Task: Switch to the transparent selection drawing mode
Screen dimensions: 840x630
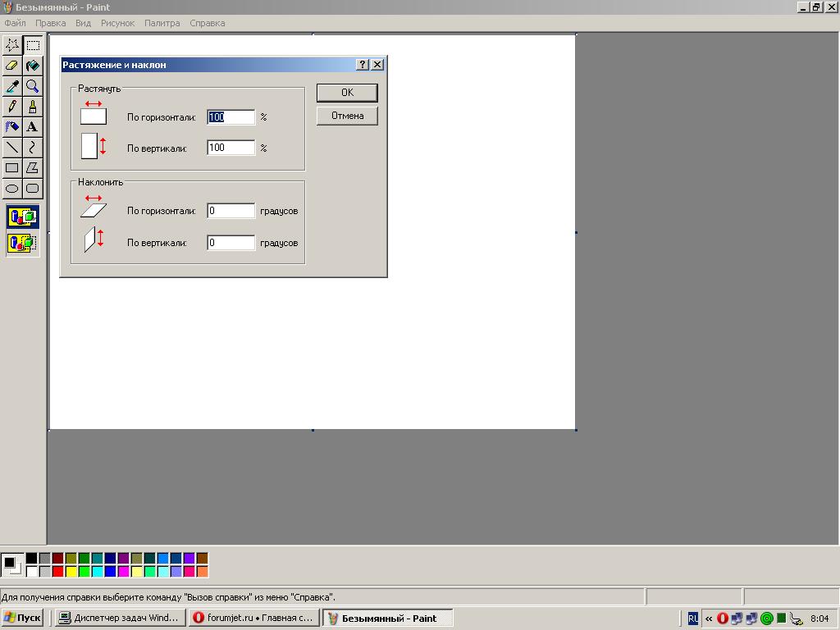Action: coord(22,244)
